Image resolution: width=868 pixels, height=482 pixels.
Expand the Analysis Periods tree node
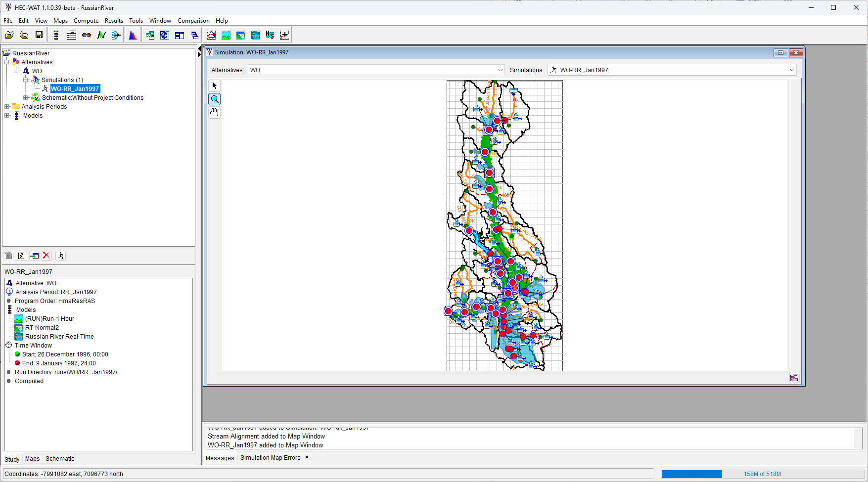click(x=7, y=107)
